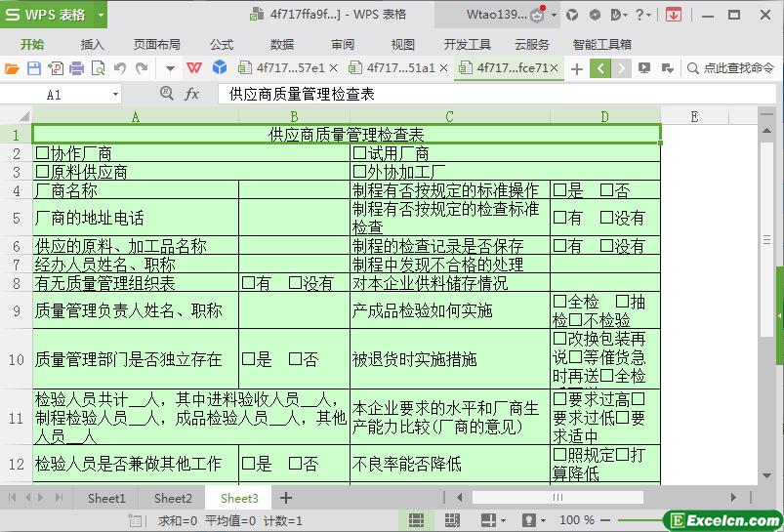
Task: Add a new sheet with plus icon
Action: click(x=285, y=498)
